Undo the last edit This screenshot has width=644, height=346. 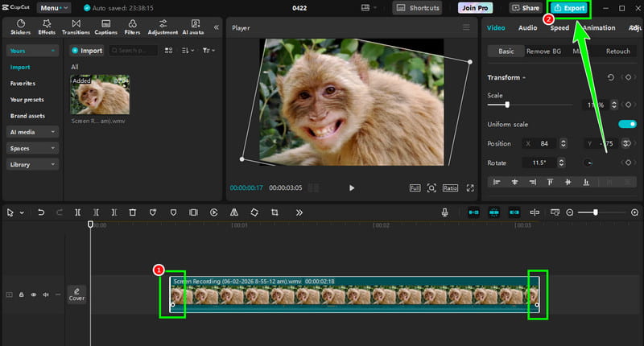click(41, 212)
